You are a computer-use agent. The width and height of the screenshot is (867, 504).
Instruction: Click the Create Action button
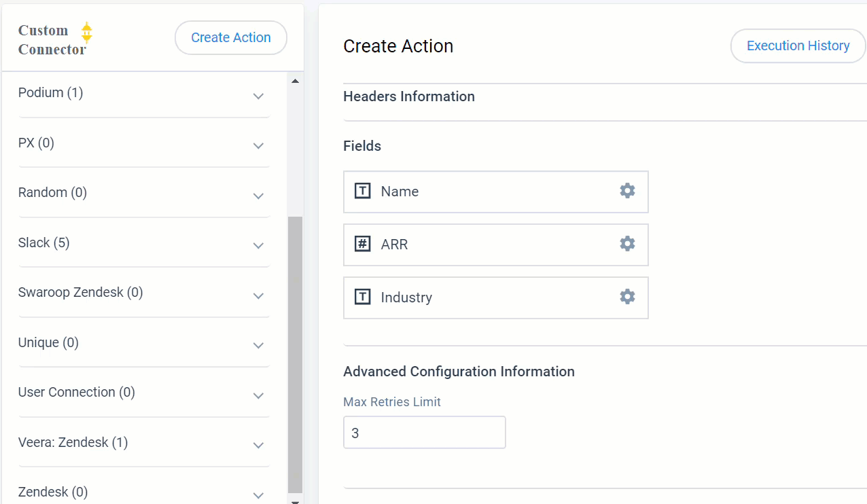click(x=231, y=38)
